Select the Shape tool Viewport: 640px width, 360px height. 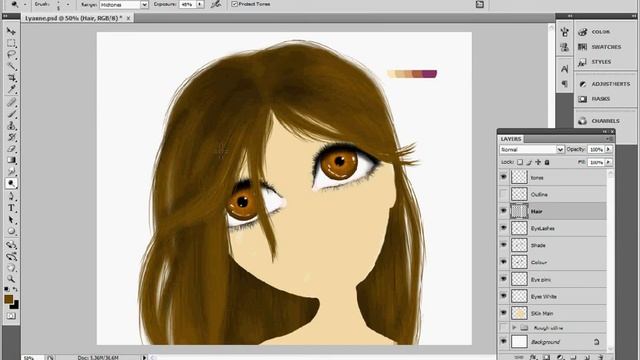pos(11,231)
